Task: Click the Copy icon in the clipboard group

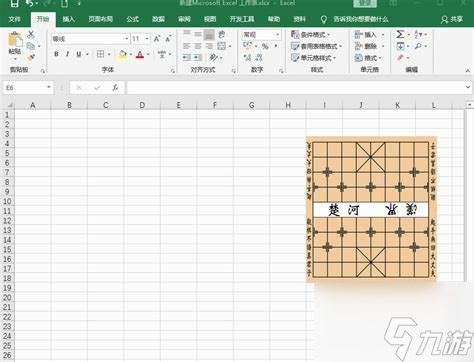Action: click(31, 46)
